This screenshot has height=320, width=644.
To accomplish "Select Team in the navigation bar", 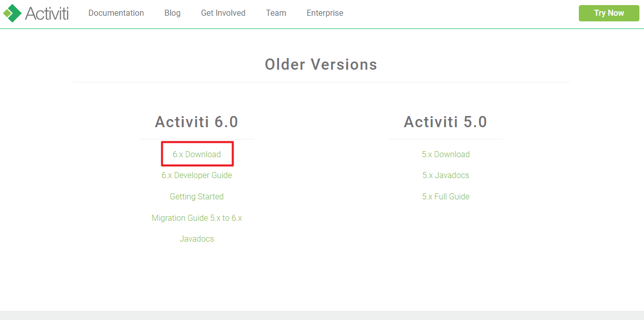I will 276,13.
